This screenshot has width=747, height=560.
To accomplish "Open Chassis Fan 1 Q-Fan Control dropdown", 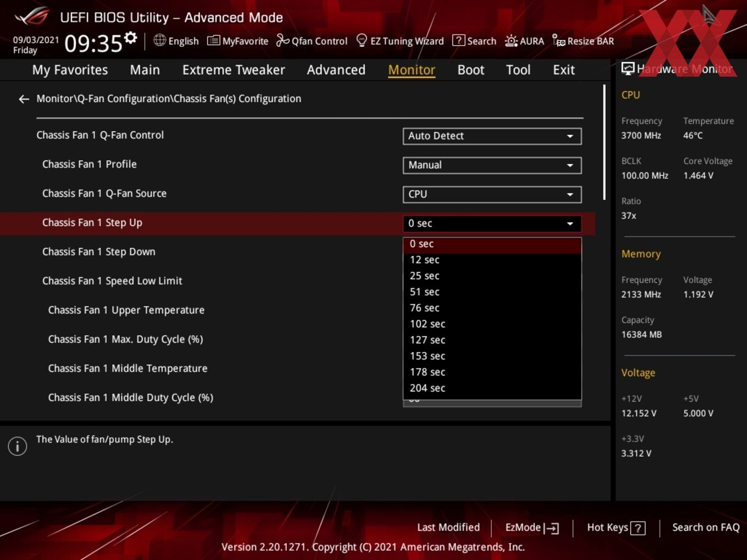I will point(492,136).
